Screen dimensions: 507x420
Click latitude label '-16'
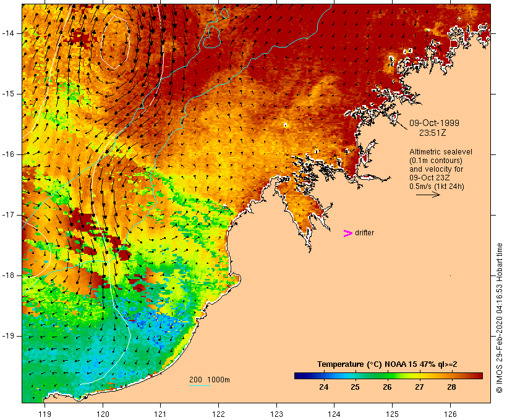click(x=8, y=154)
